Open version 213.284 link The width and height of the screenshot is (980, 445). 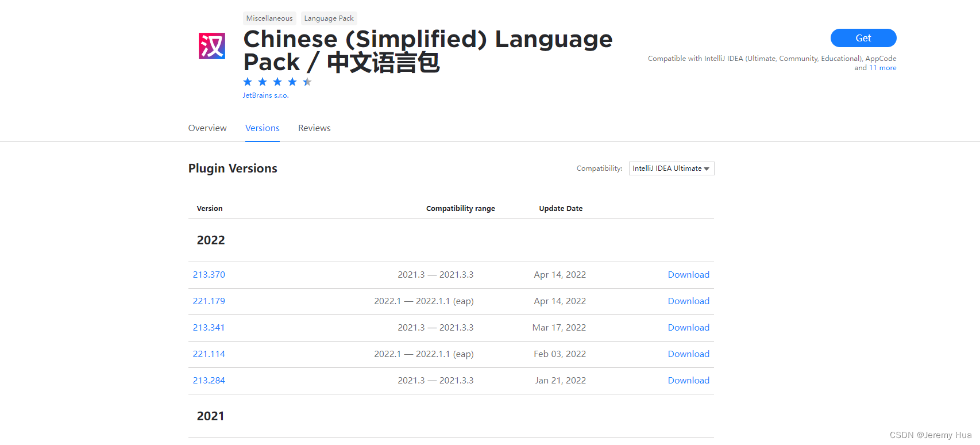[209, 381]
